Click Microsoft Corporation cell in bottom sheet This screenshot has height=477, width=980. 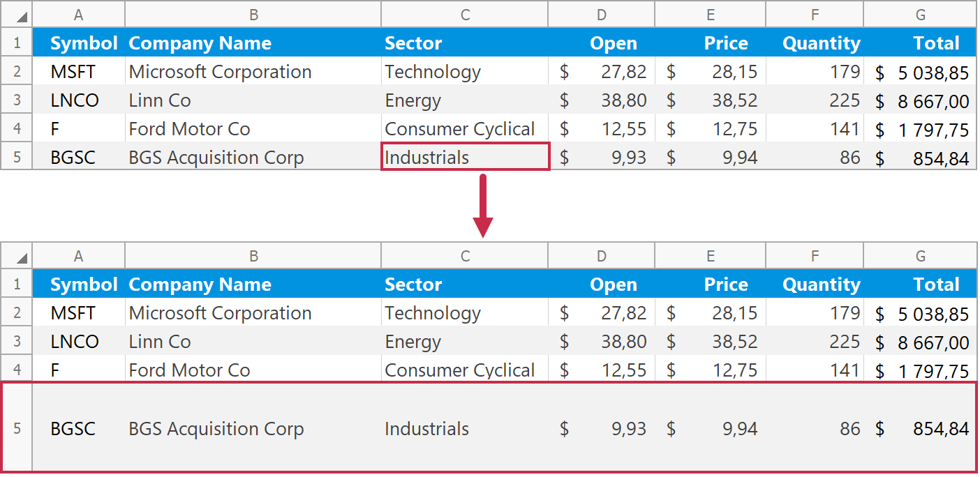click(253, 313)
